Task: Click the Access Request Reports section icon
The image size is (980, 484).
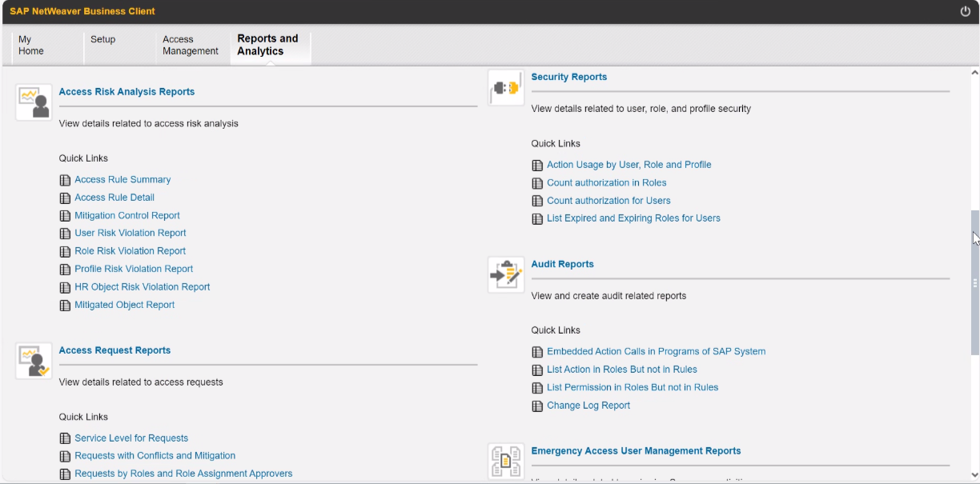Action: click(34, 361)
